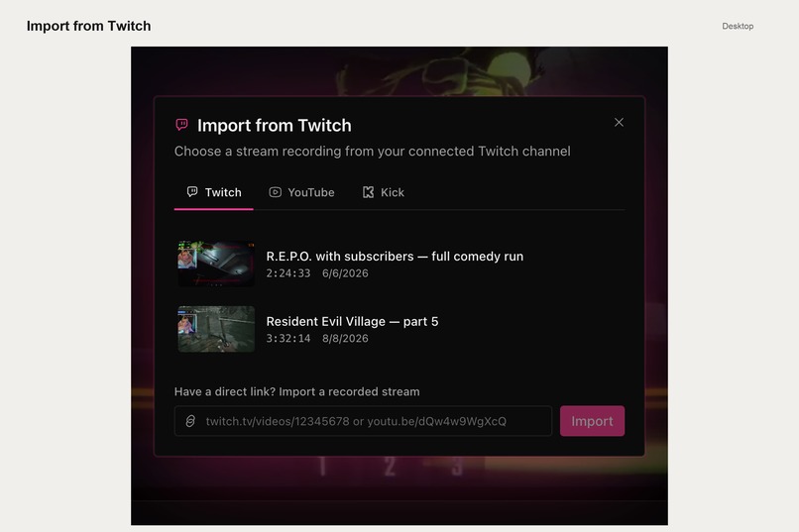The image size is (799, 532).
Task: Select 'Resident Evil Village — part 5' recording
Action: [352, 321]
